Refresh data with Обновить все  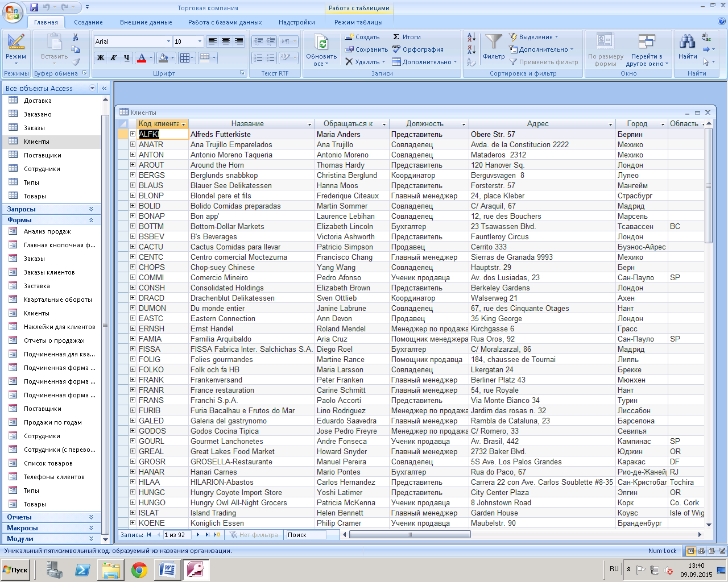pos(321,50)
